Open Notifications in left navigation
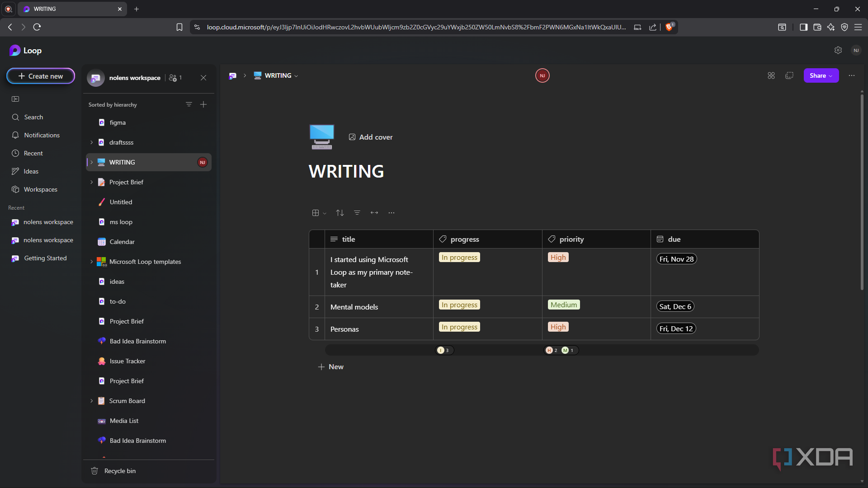Viewport: 868px width, 488px height. (x=36, y=135)
